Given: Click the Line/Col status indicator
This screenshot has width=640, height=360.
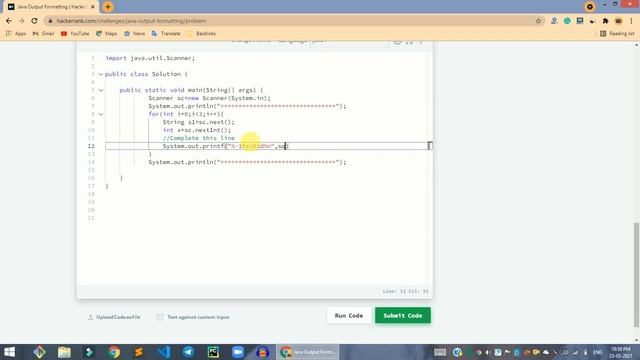Looking at the screenshot, I should point(405,291).
